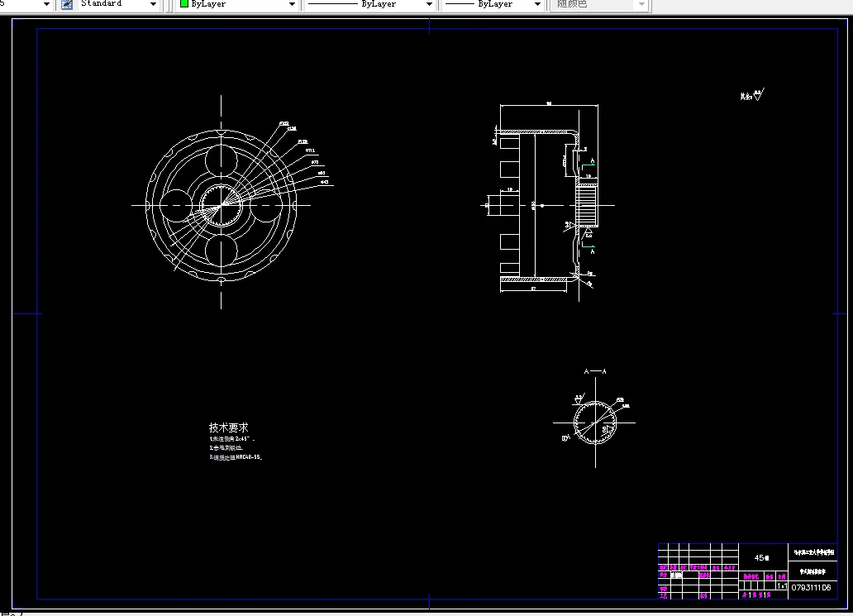Select the top round hole in the front view
This screenshot has height=616, width=853.
click(x=222, y=161)
